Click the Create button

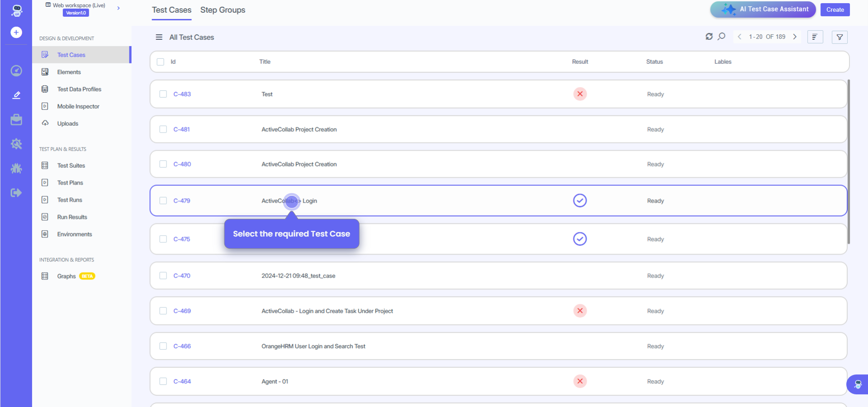pyautogui.click(x=835, y=9)
